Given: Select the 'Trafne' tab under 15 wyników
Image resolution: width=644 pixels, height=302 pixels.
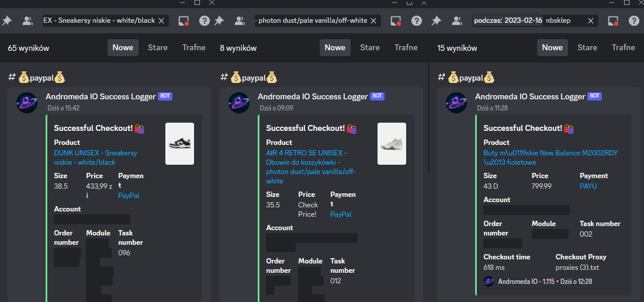Looking at the screenshot, I should 624,47.
